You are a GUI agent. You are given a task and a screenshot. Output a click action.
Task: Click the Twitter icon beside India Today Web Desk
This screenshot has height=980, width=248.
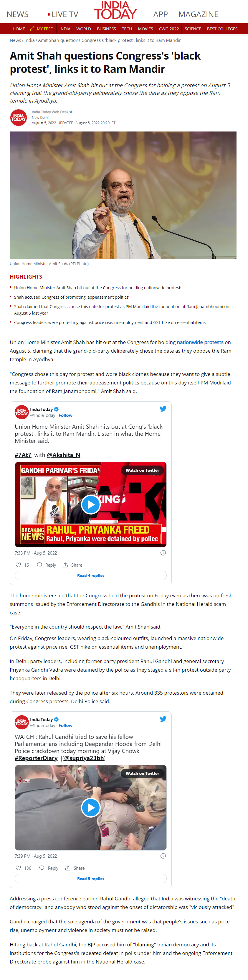click(x=71, y=112)
